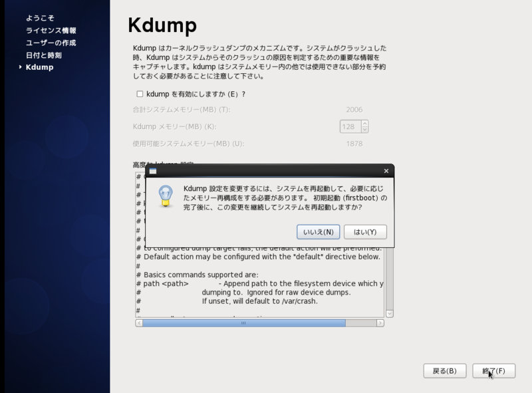
Task: Click the dialog window menu icon
Action: [153, 171]
